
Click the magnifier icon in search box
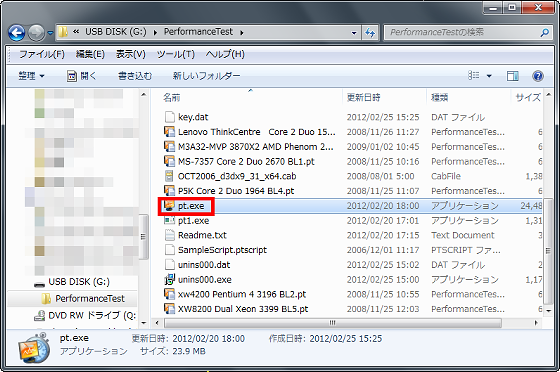click(x=545, y=32)
